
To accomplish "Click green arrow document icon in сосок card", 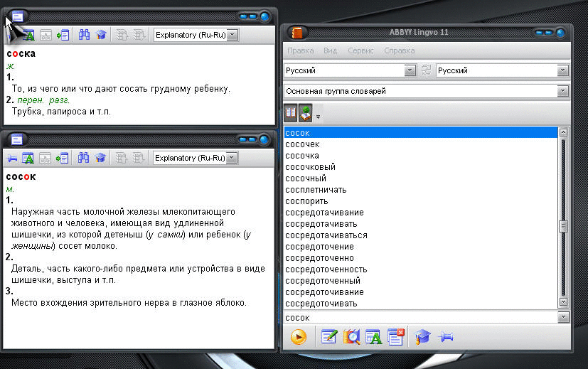I will pos(63,159).
